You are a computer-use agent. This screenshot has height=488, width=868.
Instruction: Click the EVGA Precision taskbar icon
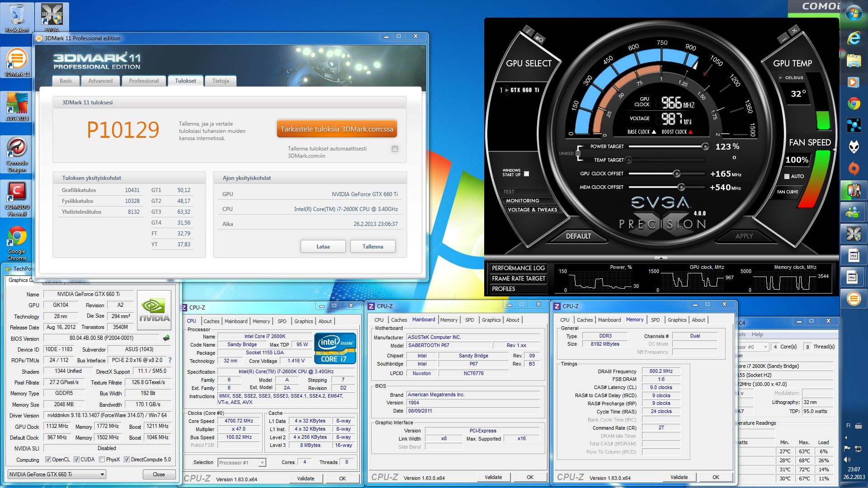click(x=854, y=234)
